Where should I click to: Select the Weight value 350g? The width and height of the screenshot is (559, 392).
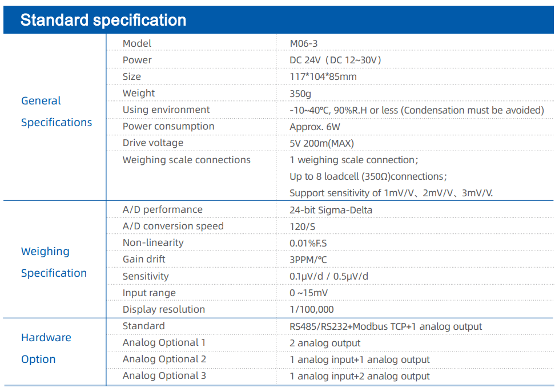(x=300, y=94)
